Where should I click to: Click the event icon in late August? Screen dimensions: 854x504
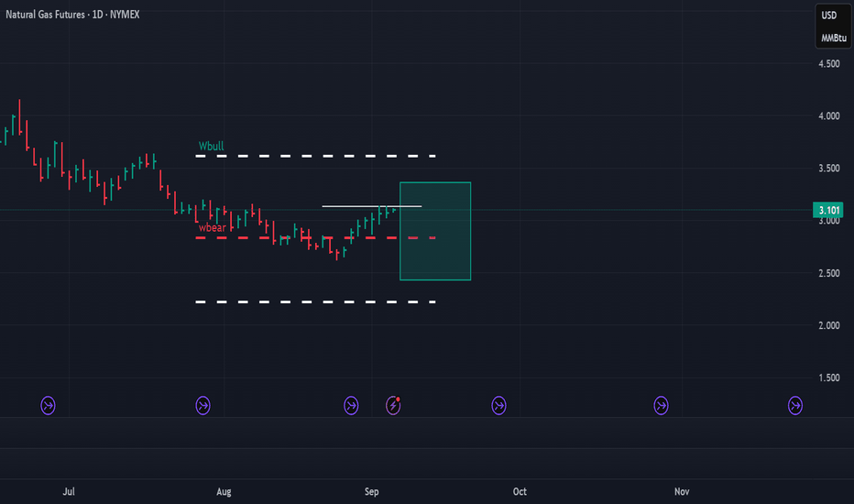click(x=351, y=405)
